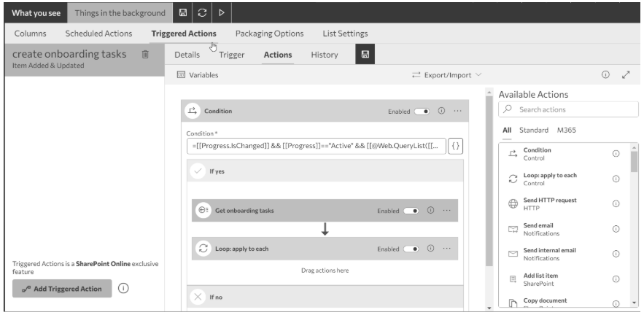Image resolution: width=644 pixels, height=315 pixels.
Task: Open more options for Get onboarding tasks
Action: click(447, 211)
